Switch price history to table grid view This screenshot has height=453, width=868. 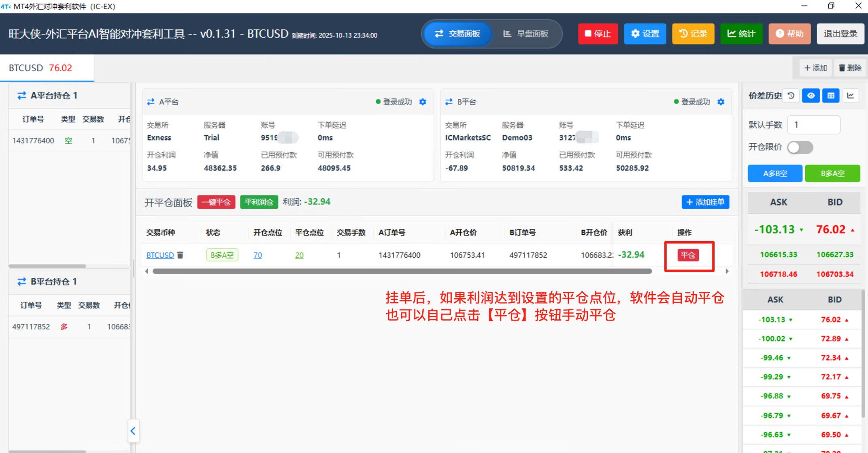(x=831, y=96)
